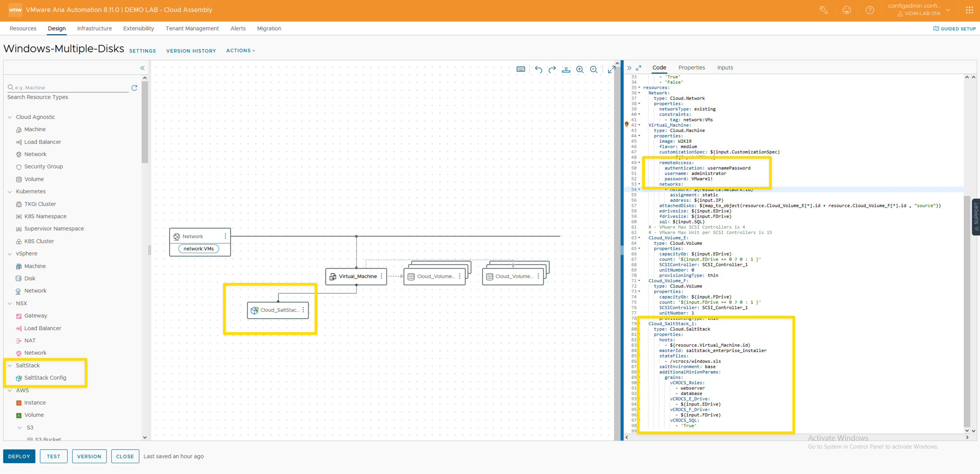The image size is (980, 474).
Task: Open VERSION HISTORY link
Action: point(191,51)
